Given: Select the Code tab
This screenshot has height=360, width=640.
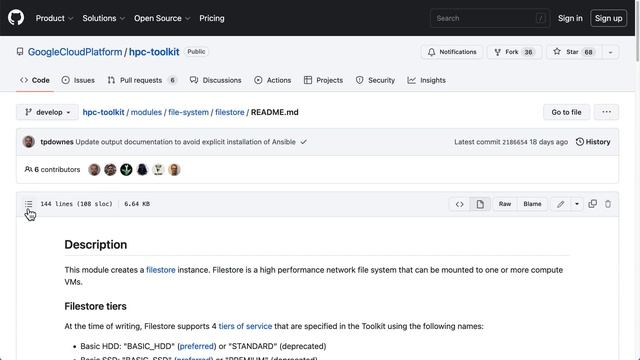Looking at the screenshot, I should point(35,80).
